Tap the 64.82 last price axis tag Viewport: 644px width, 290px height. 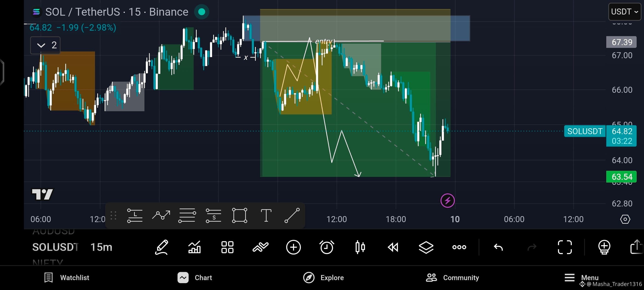pyautogui.click(x=621, y=131)
